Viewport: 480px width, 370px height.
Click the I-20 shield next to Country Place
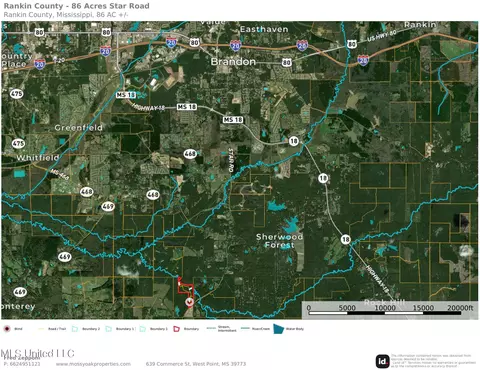[x=40, y=64]
